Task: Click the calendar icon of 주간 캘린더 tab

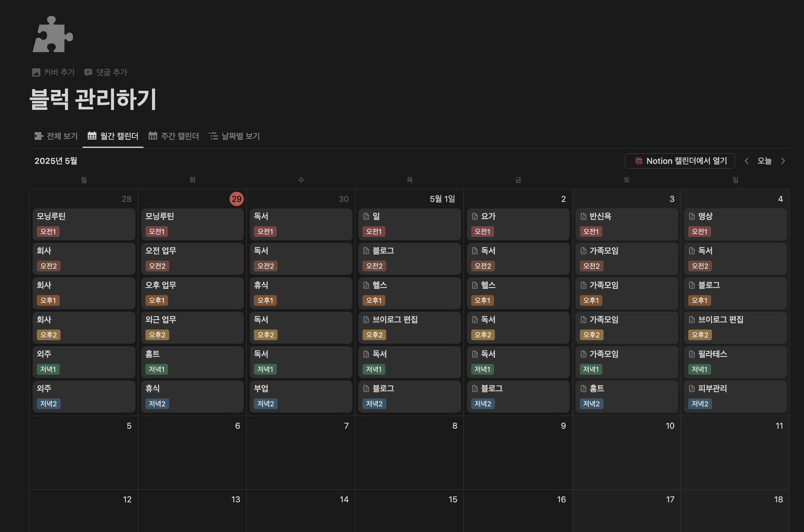Action: (x=153, y=136)
